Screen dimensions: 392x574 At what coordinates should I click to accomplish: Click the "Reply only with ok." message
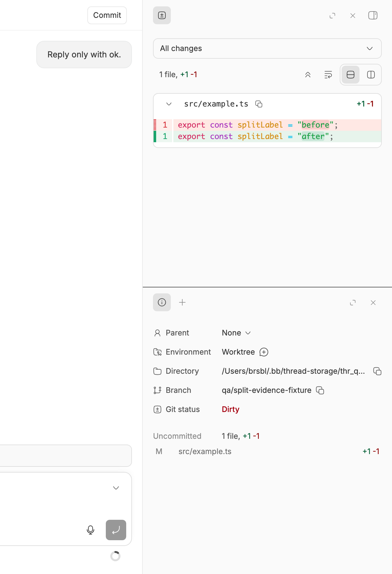tap(84, 55)
